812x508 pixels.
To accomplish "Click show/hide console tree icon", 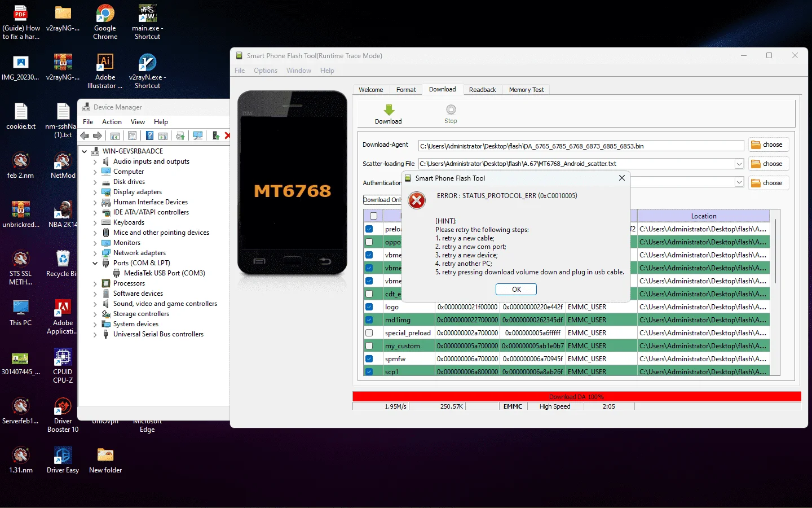I will (115, 135).
